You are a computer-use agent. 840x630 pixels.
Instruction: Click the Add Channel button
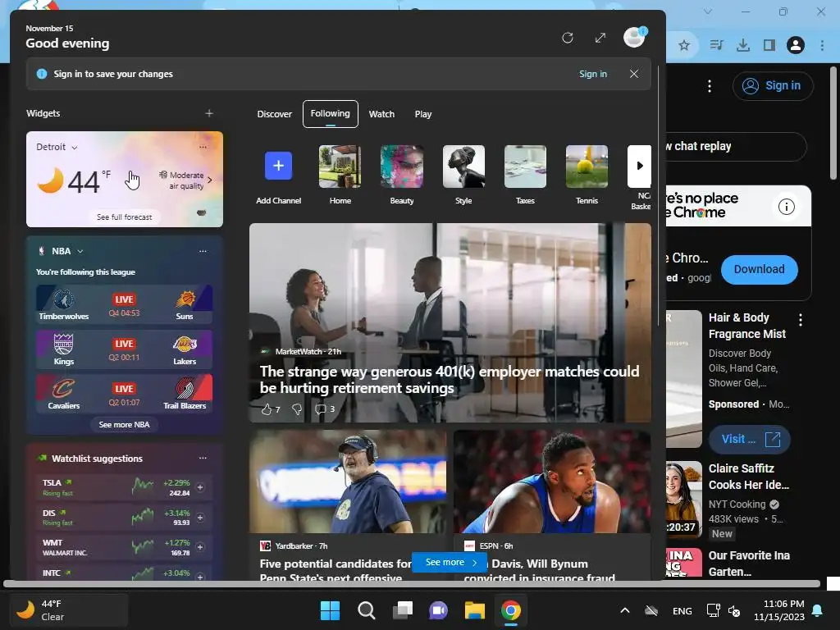coord(279,176)
